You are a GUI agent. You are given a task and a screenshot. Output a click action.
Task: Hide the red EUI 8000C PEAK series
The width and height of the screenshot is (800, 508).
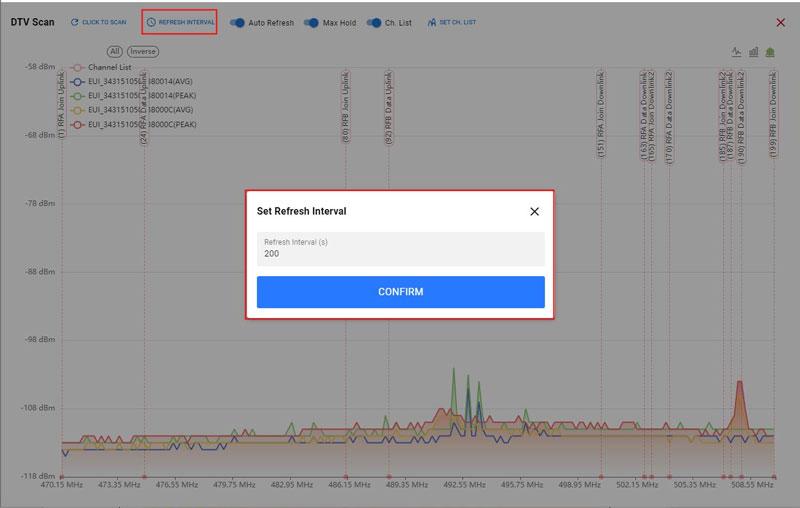coord(130,125)
